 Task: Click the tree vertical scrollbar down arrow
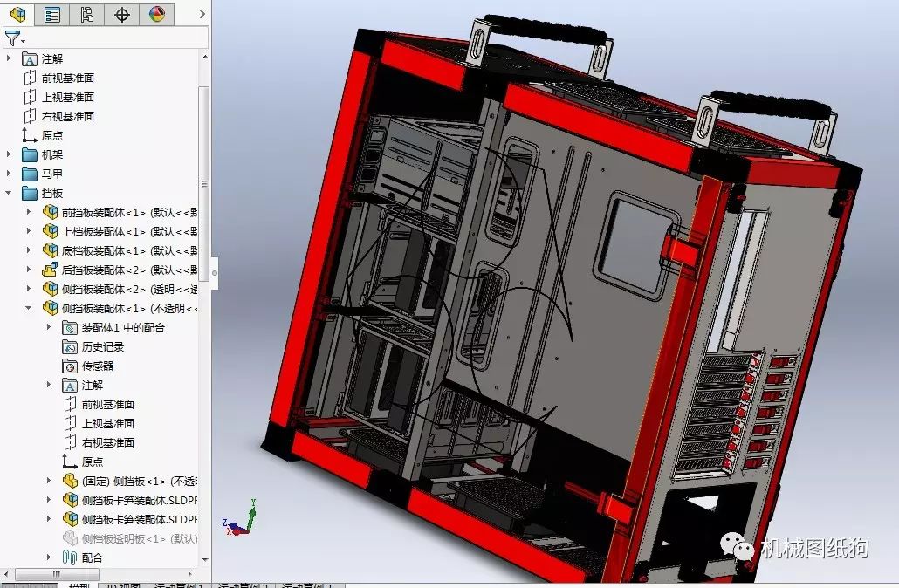(205, 559)
